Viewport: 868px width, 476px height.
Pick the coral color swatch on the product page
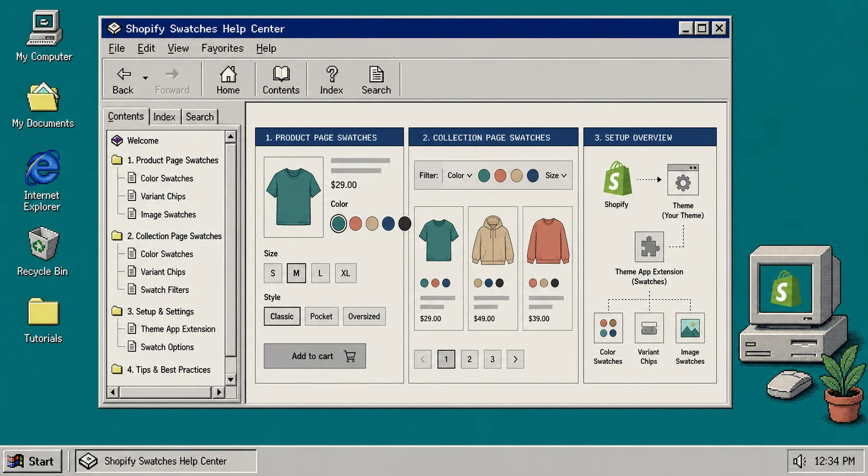pos(355,223)
